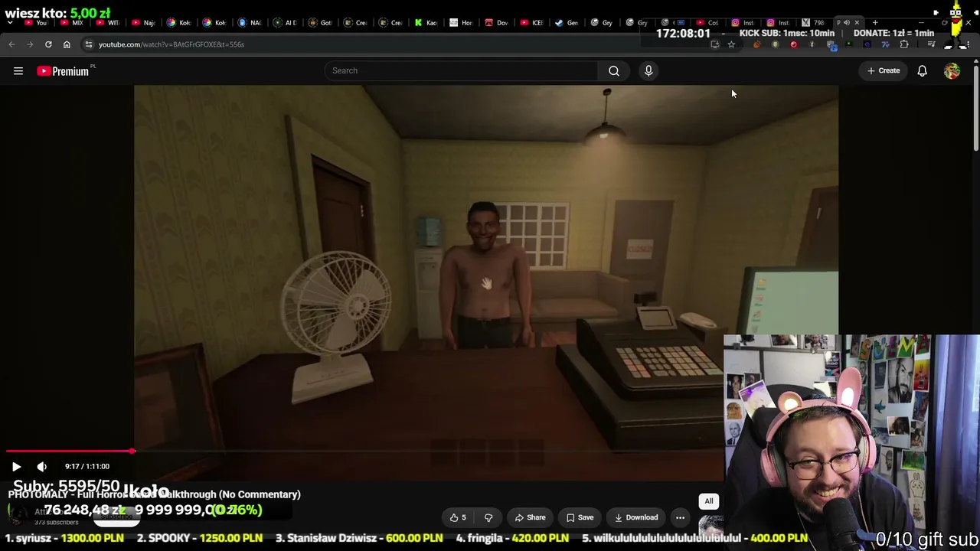Click the browser forward arrow

pos(30,44)
